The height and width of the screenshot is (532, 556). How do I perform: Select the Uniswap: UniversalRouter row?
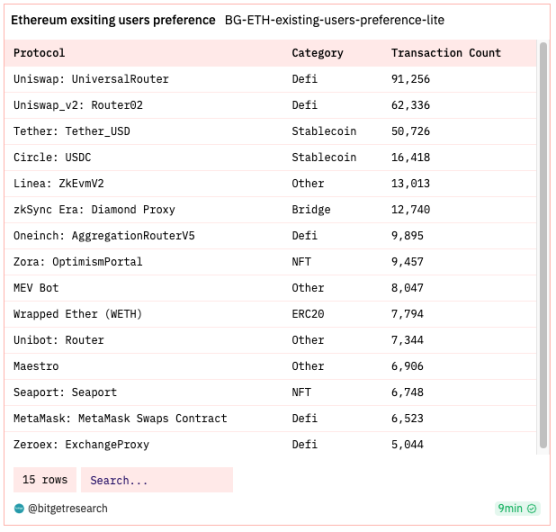click(270, 79)
